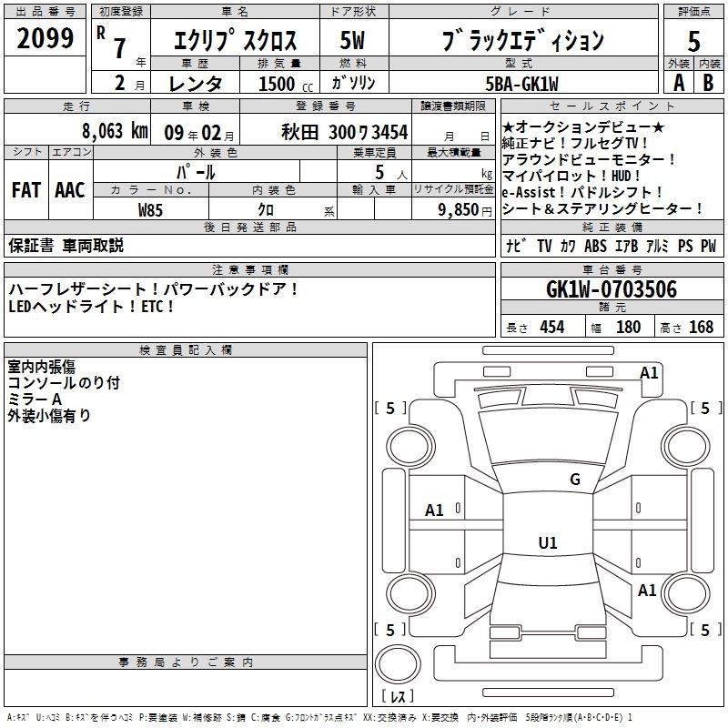Screen dimensions: 728x728
Task: Select the model code 5BA-GK1W
Action: coord(521,83)
